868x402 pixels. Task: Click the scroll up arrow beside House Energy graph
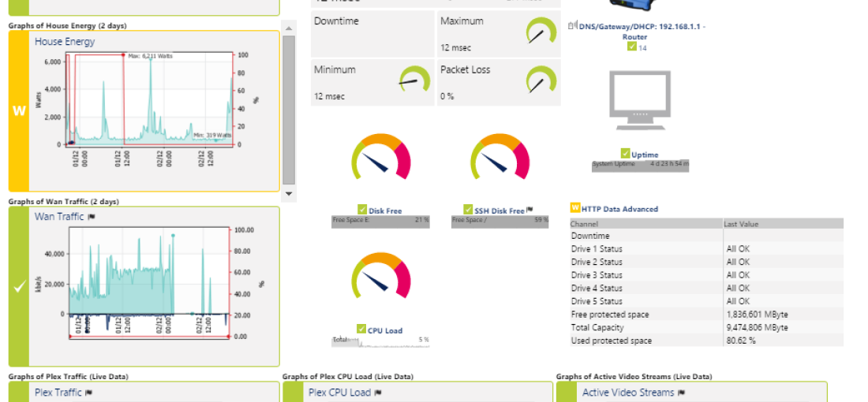pos(289,28)
